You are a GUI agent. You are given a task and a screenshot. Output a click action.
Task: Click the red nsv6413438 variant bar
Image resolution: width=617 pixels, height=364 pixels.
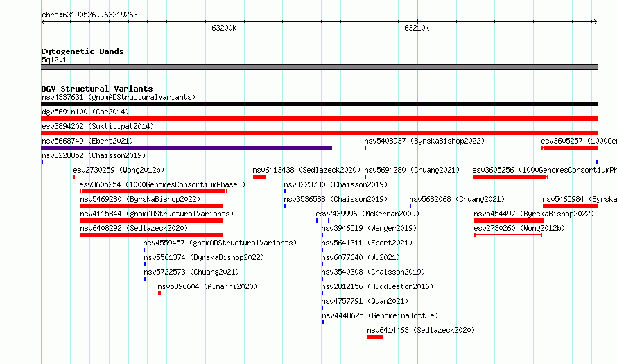pyautogui.click(x=259, y=177)
